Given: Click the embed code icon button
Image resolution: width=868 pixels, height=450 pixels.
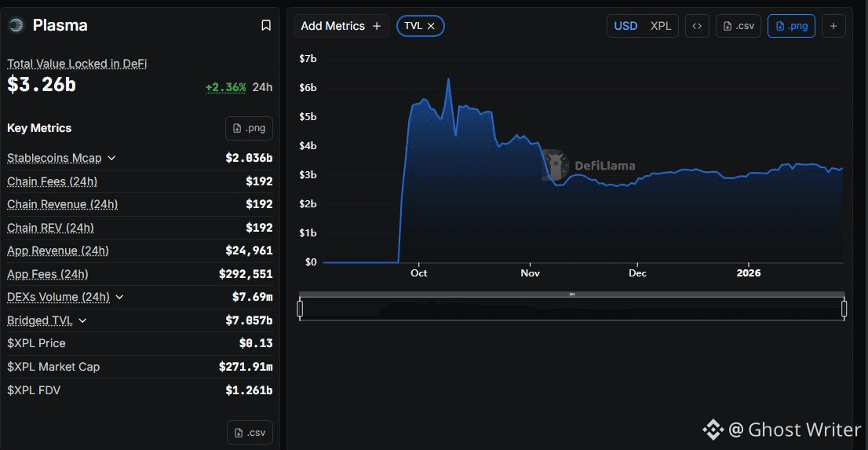Looking at the screenshot, I should click(x=696, y=26).
